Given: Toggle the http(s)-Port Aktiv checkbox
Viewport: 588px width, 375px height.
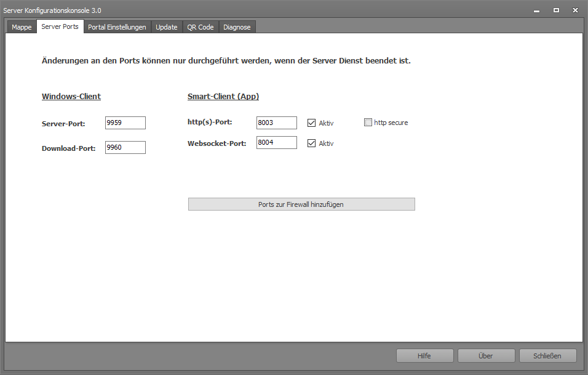Looking at the screenshot, I should pos(311,123).
